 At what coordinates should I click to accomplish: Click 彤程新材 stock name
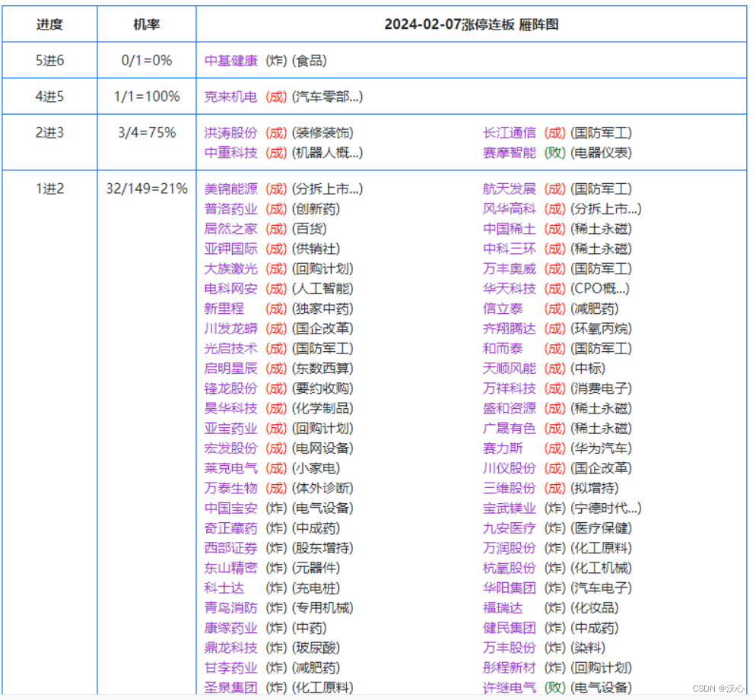pos(510,668)
